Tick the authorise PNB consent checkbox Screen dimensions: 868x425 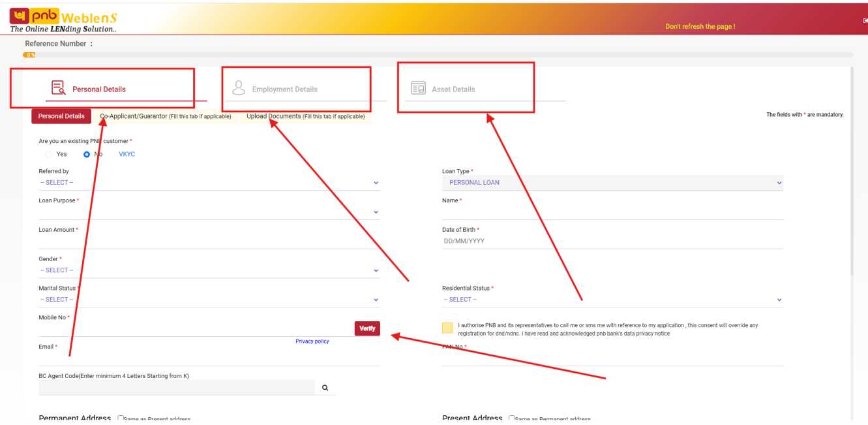[447, 328]
